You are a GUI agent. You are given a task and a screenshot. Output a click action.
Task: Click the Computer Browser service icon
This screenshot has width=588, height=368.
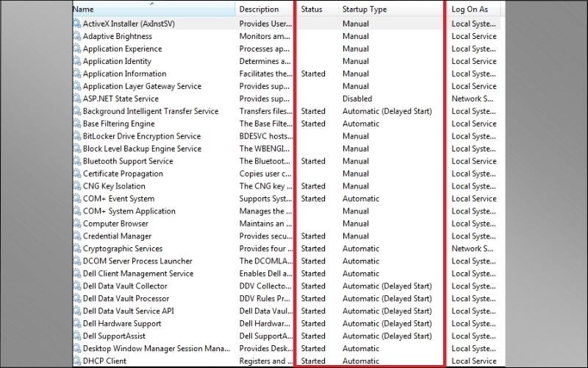point(77,224)
